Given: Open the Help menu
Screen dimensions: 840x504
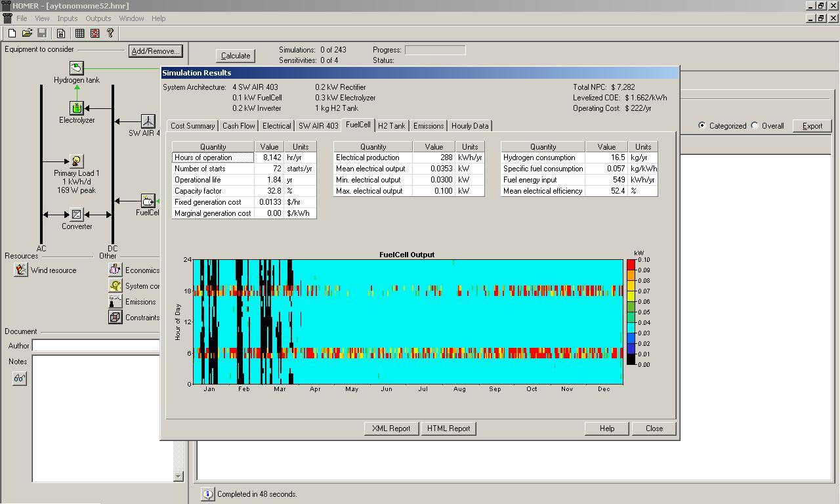Looking at the screenshot, I should (x=159, y=18).
